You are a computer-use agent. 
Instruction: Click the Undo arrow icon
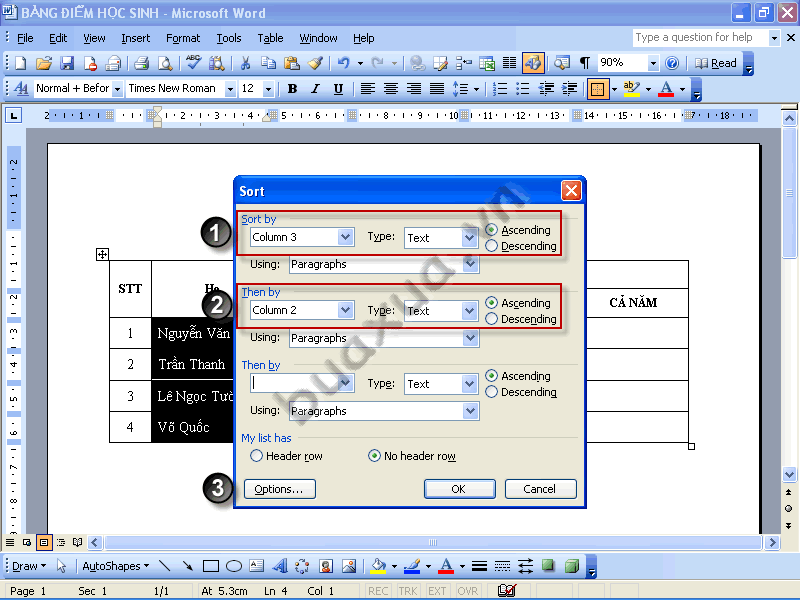click(343, 63)
